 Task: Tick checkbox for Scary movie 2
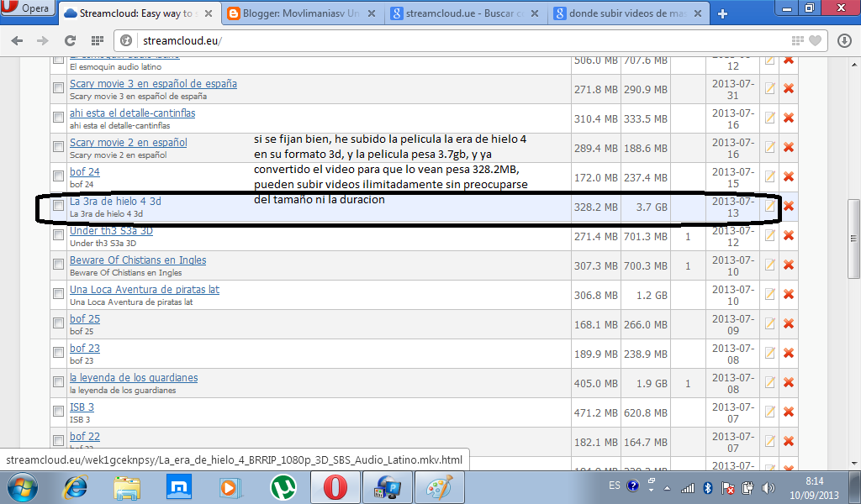(58, 146)
